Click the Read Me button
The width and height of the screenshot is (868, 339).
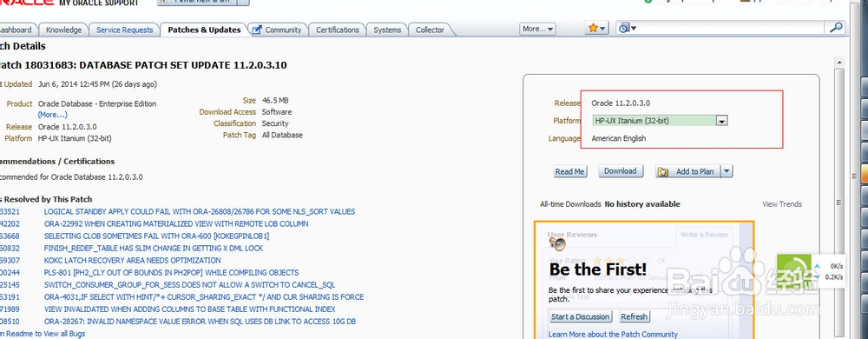[569, 172]
